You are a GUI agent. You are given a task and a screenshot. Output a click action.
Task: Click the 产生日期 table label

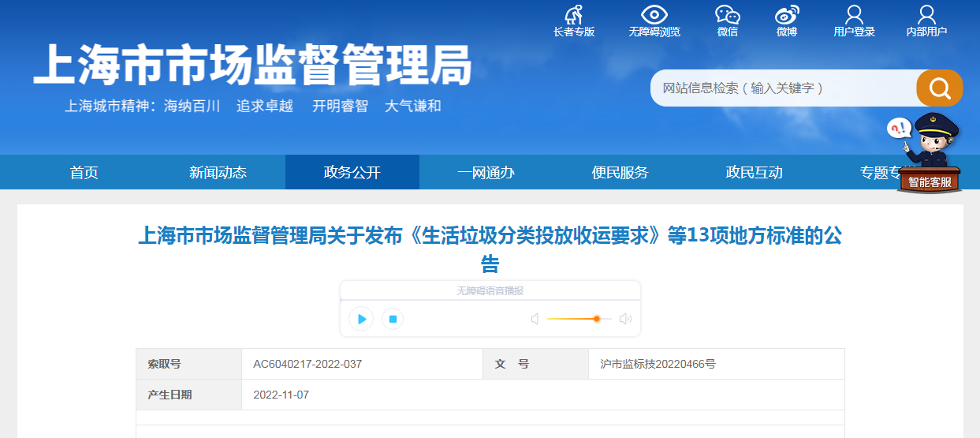pos(170,395)
